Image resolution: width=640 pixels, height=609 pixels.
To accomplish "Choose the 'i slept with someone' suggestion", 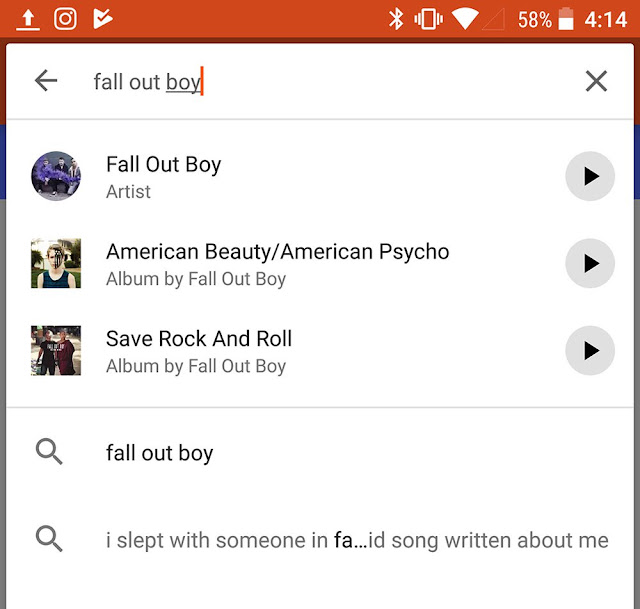I will 357,541.
